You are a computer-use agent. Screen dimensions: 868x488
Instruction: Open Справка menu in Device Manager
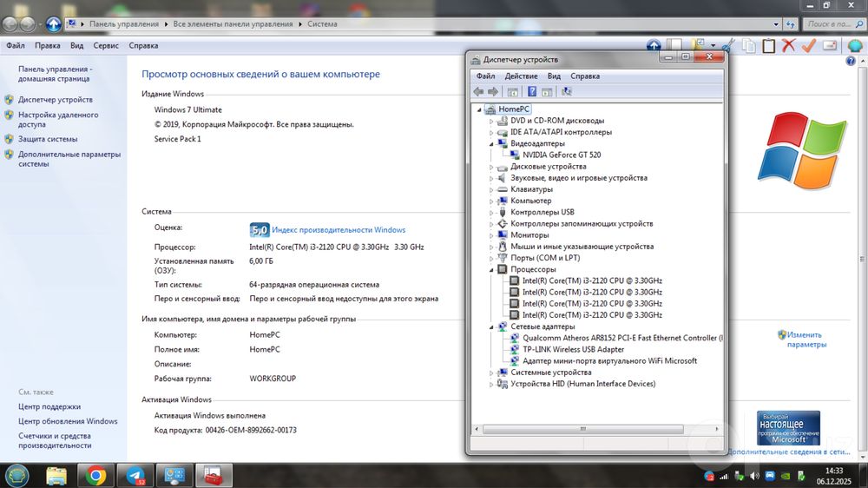pos(585,76)
